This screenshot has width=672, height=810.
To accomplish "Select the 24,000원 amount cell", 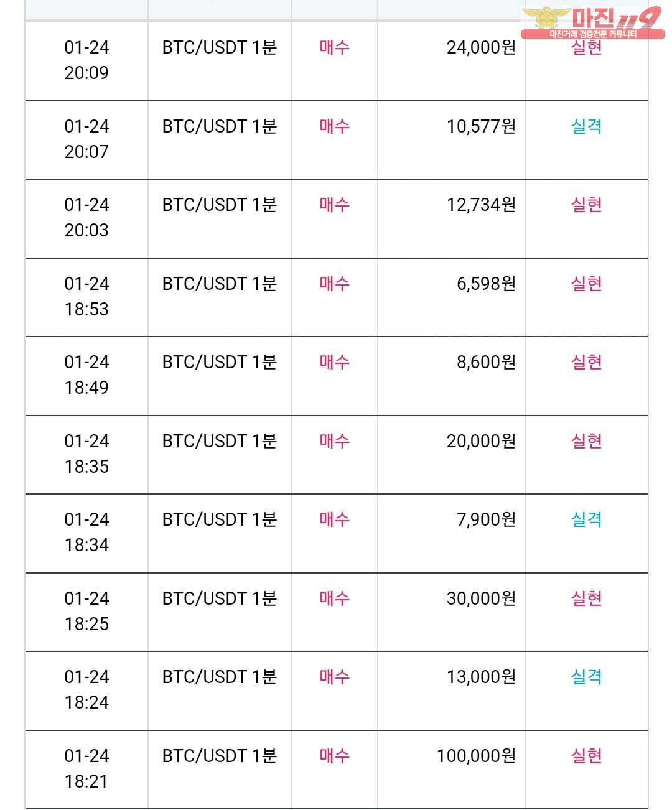I will 481,47.
